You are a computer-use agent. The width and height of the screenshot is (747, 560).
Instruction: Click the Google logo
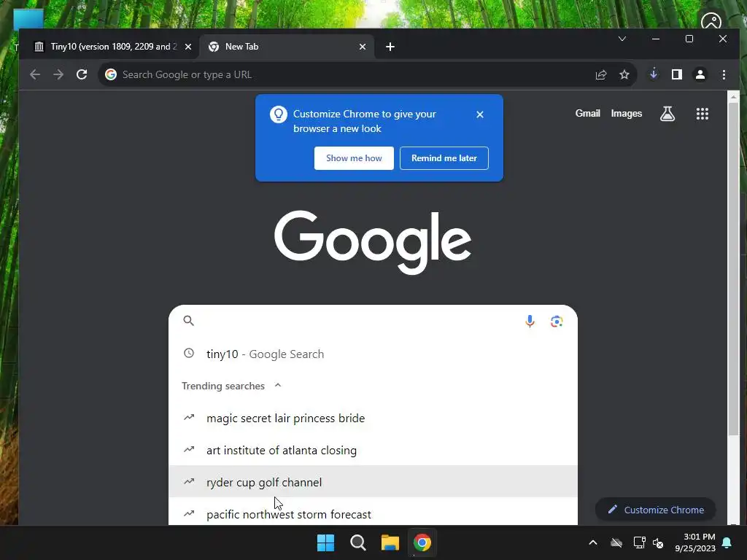[x=373, y=242]
